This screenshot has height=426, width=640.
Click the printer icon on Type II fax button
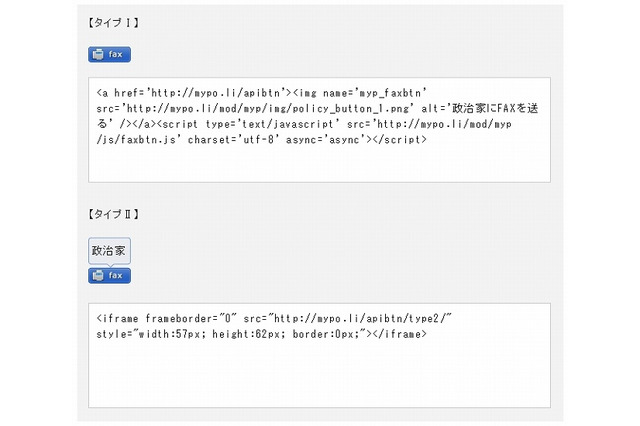(x=98, y=275)
